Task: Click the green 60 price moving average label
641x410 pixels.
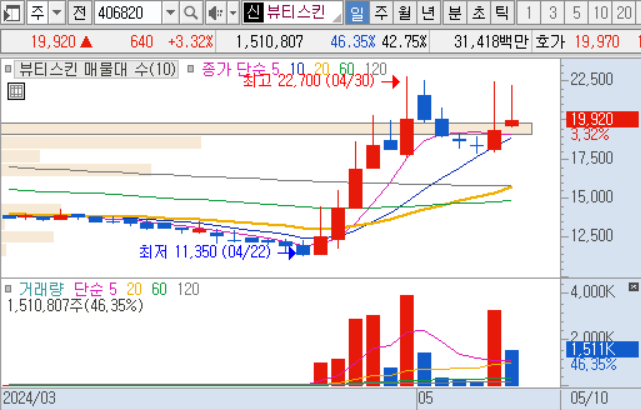Action: (x=347, y=69)
